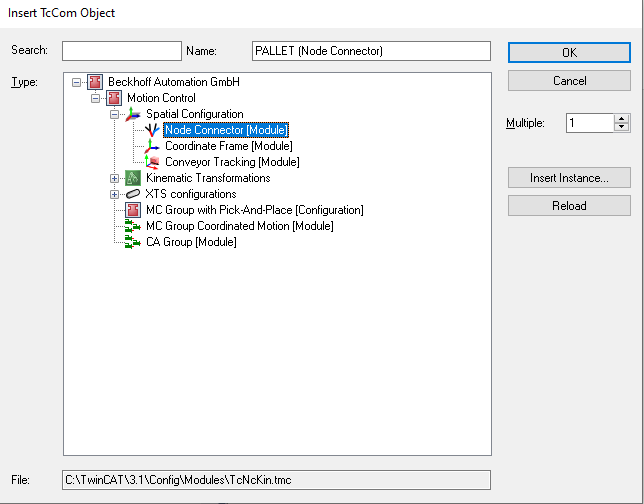The width and height of the screenshot is (644, 504).
Task: Click the Name: label
Action: pyautogui.click(x=201, y=51)
